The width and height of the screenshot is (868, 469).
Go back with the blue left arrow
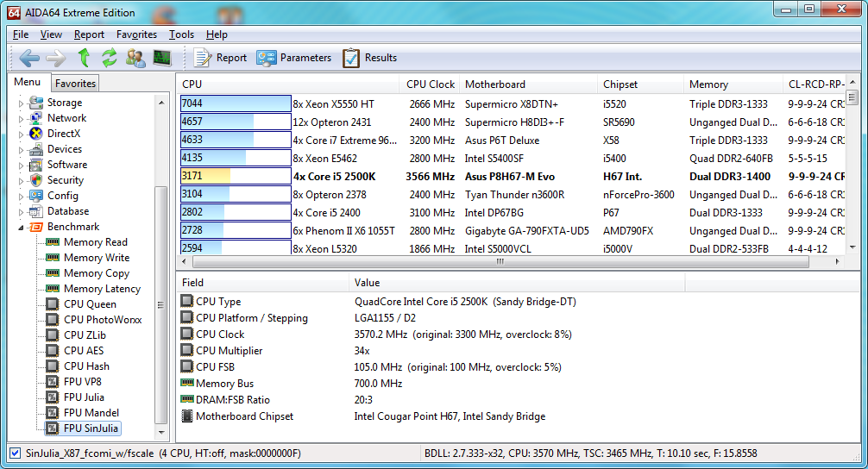tap(28, 58)
